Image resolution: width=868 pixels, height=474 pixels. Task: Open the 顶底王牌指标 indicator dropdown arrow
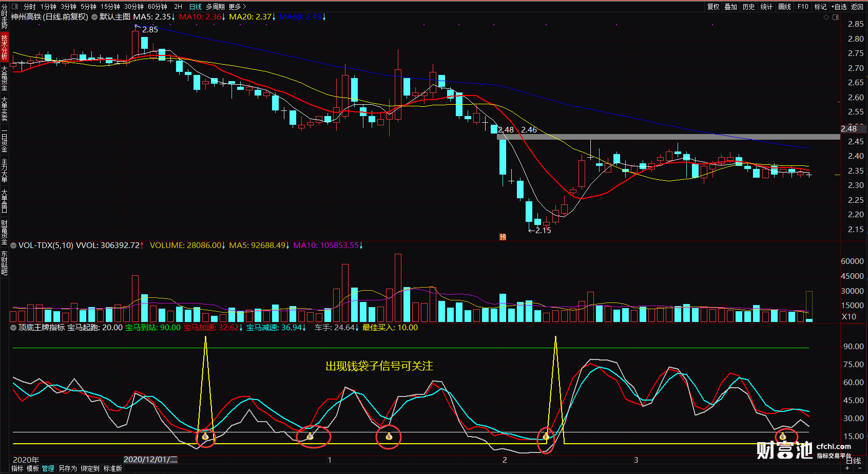coord(13,328)
